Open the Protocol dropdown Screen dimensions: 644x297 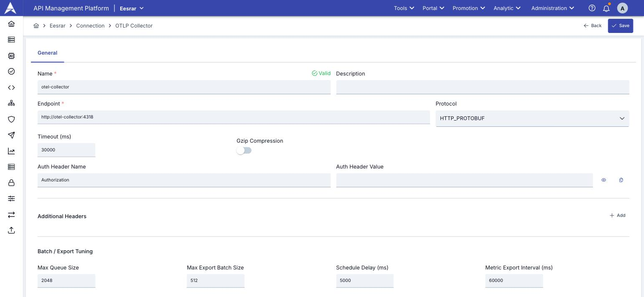coord(532,118)
